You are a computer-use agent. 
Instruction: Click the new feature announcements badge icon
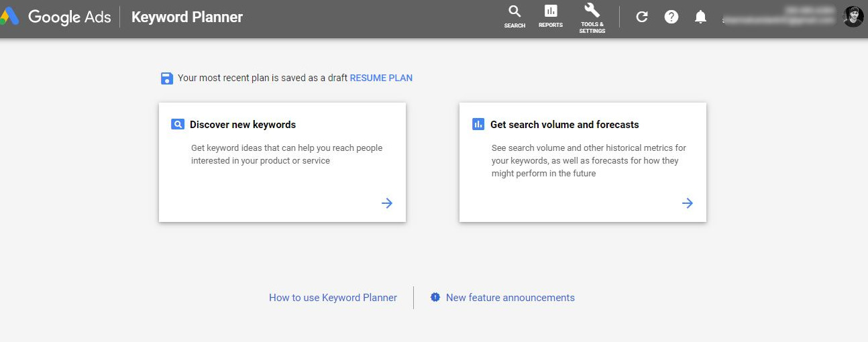pyautogui.click(x=435, y=297)
